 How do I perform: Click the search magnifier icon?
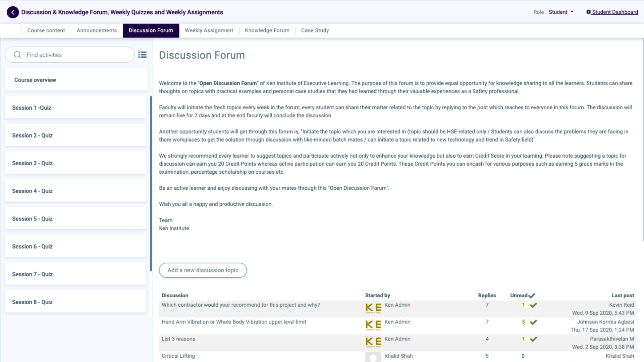pyautogui.click(x=17, y=55)
